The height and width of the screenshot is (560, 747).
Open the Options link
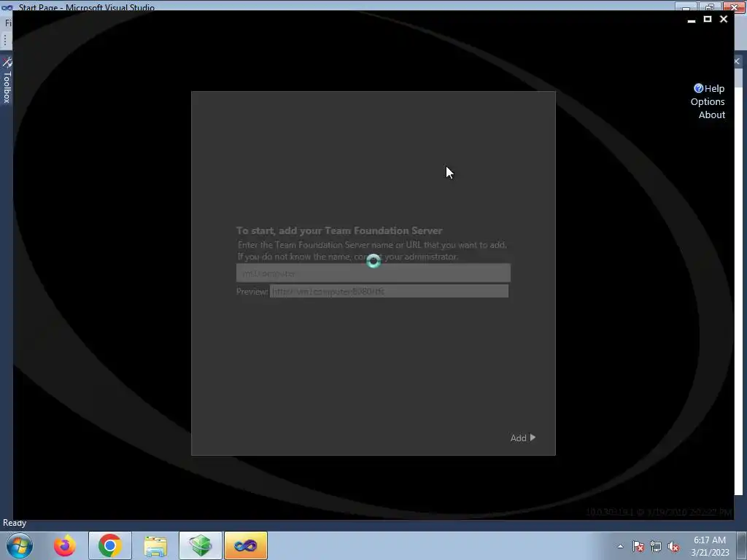click(708, 102)
